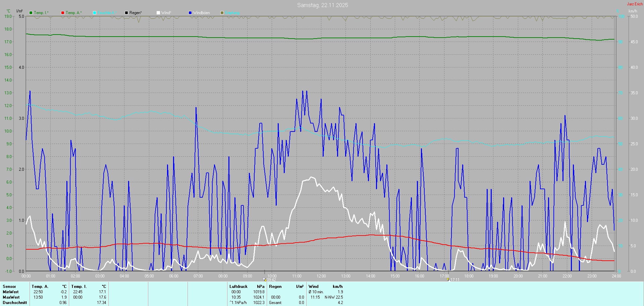Click the 'Durchschnitt' row label
Screen dimensions: 644x306
(x=15, y=303)
